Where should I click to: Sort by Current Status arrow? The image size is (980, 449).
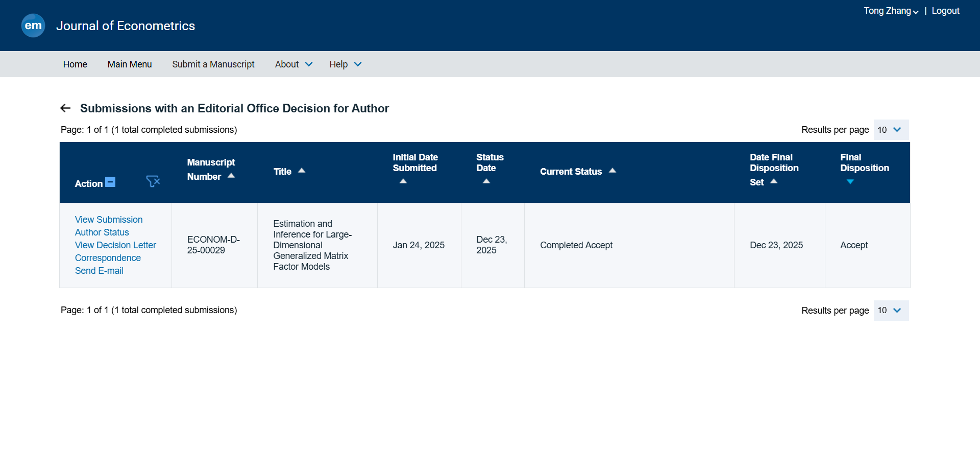612,171
